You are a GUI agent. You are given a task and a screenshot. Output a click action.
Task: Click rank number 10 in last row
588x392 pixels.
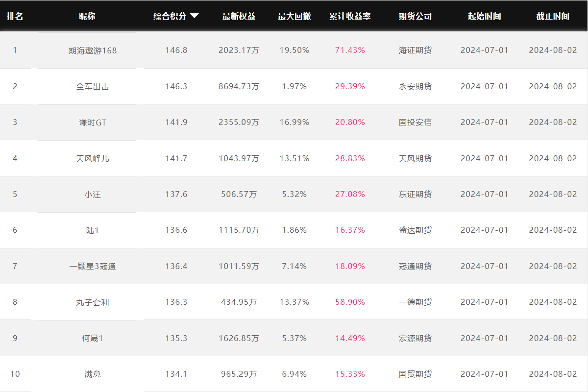15,374
